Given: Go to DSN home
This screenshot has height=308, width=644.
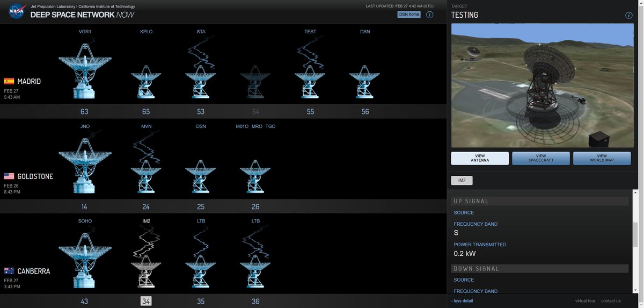Looking at the screenshot, I should coord(409,15).
